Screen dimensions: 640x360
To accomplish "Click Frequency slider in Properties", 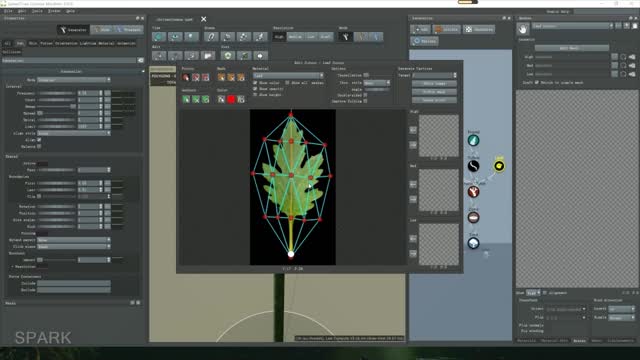I will (x=57, y=93).
